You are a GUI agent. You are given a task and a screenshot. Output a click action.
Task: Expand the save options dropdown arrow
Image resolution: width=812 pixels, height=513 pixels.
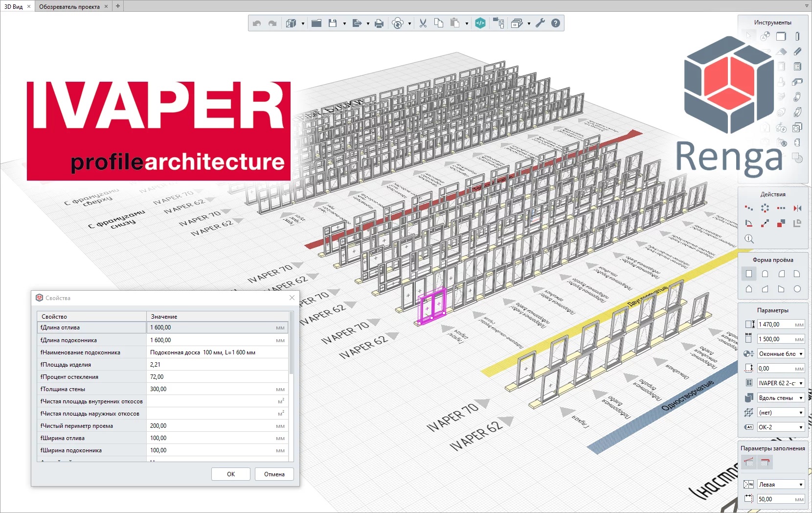tap(344, 23)
